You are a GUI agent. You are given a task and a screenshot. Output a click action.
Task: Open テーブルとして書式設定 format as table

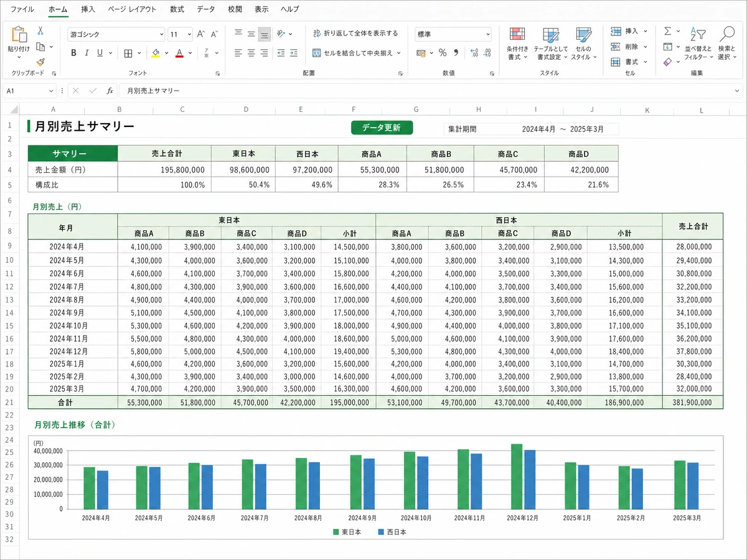click(550, 44)
